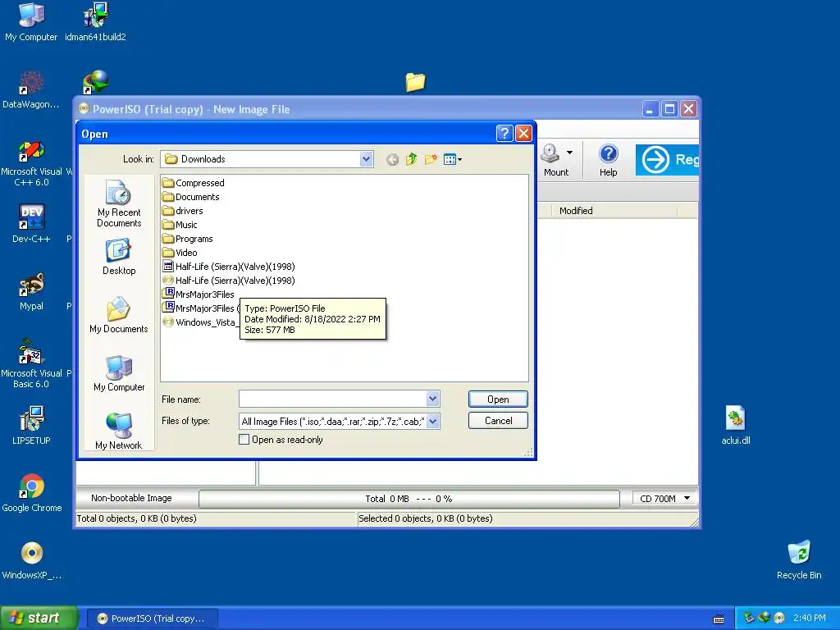The height and width of the screenshot is (630, 840).
Task: Select the Compressed folder
Action: (194, 183)
